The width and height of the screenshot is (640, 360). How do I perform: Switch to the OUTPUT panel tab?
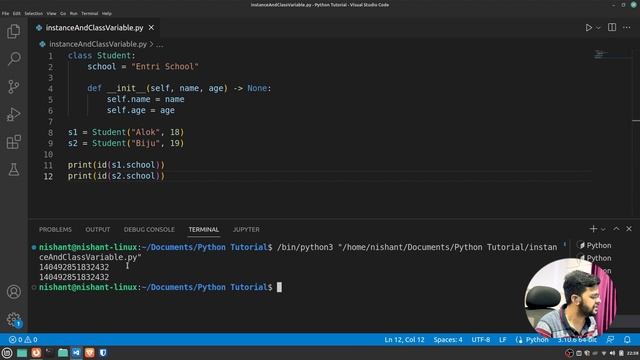[x=98, y=229]
